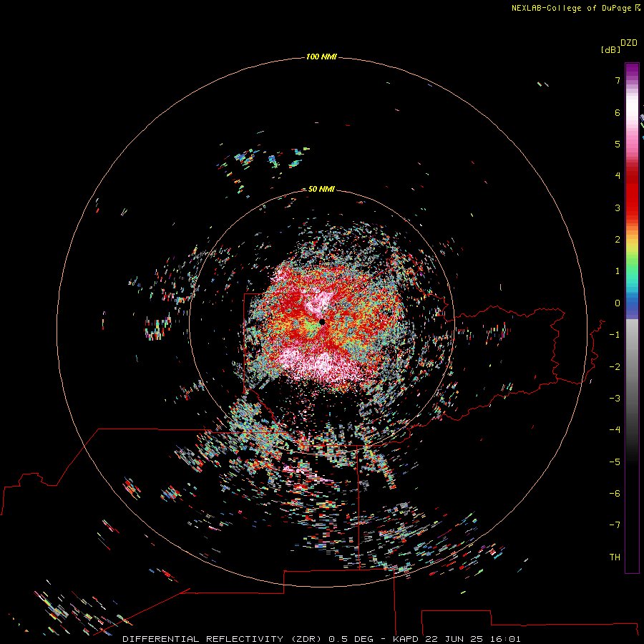The image size is (644, 644).
Task: Click the scale label 7 on the legend
Action: pyautogui.click(x=618, y=80)
